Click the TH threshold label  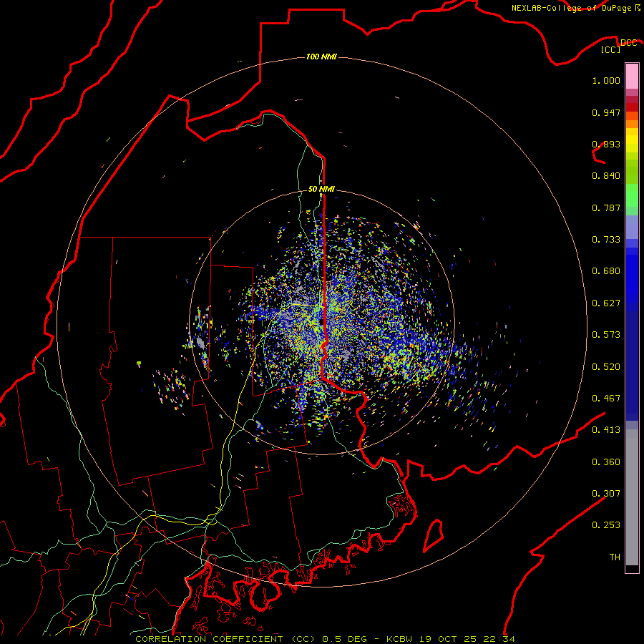[x=615, y=557]
